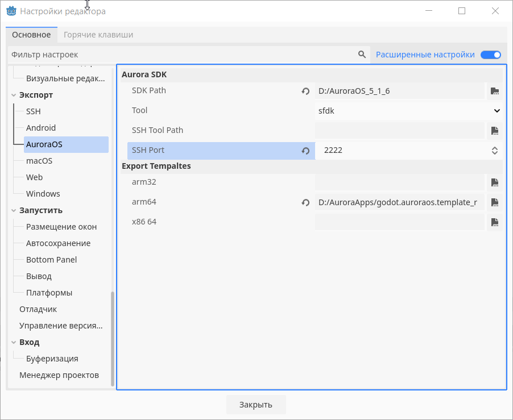Select the Основное tab
513x420 pixels.
(31, 35)
